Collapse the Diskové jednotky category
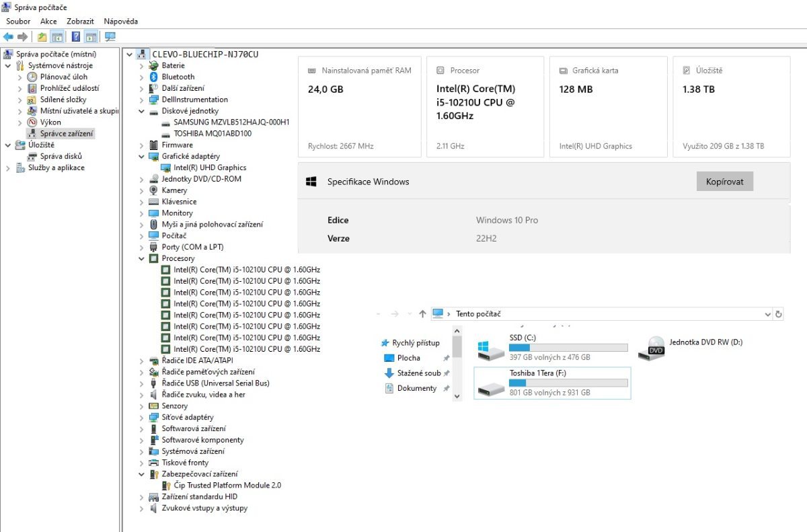 (141, 112)
